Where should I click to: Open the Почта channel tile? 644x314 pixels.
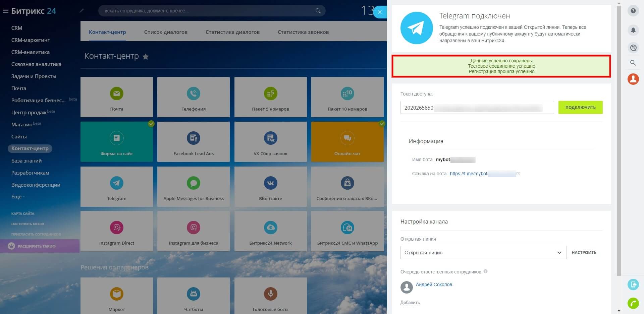coord(116,97)
